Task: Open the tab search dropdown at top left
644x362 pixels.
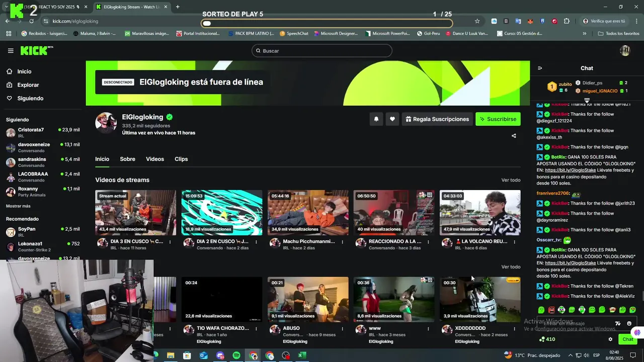Action: coord(6,7)
